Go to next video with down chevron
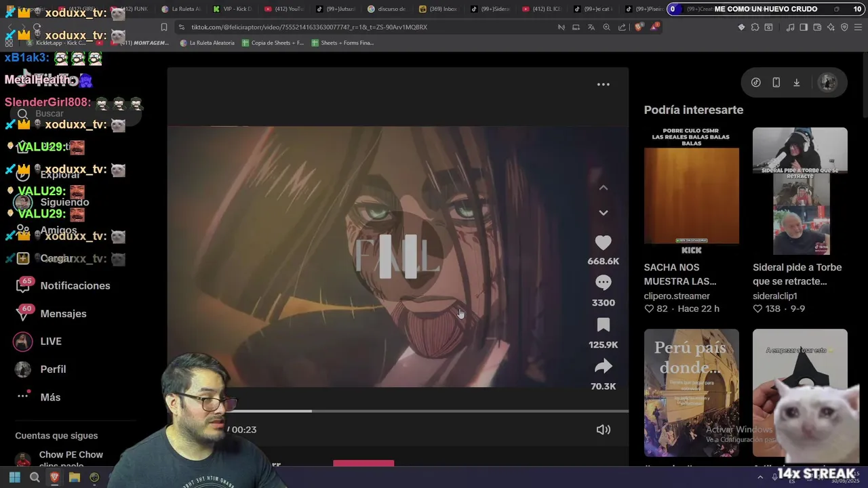 pos(603,213)
